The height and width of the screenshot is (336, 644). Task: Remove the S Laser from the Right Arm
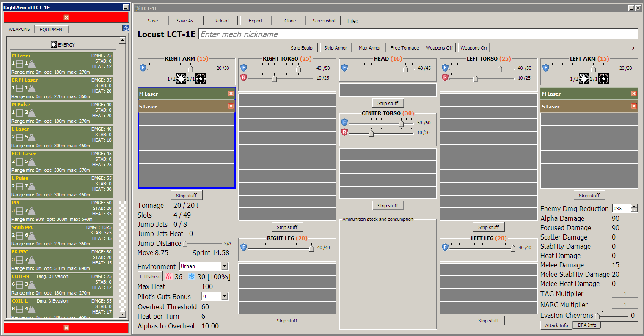pyautogui.click(x=231, y=106)
